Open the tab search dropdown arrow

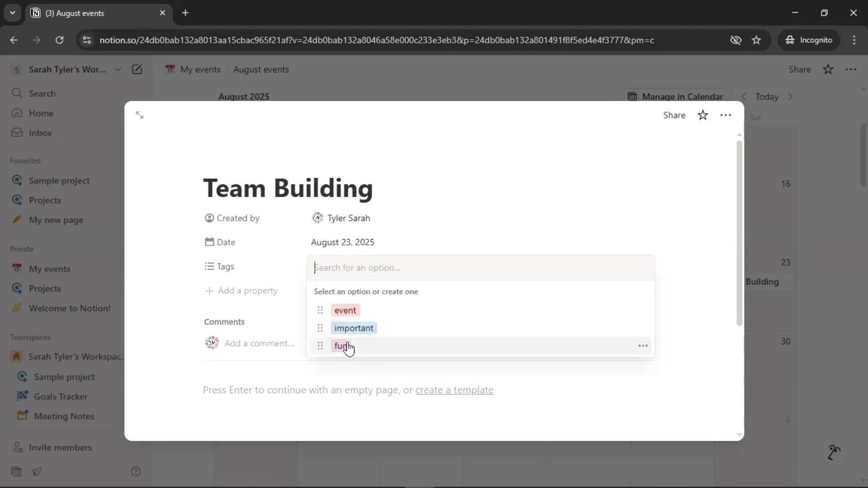coord(12,13)
